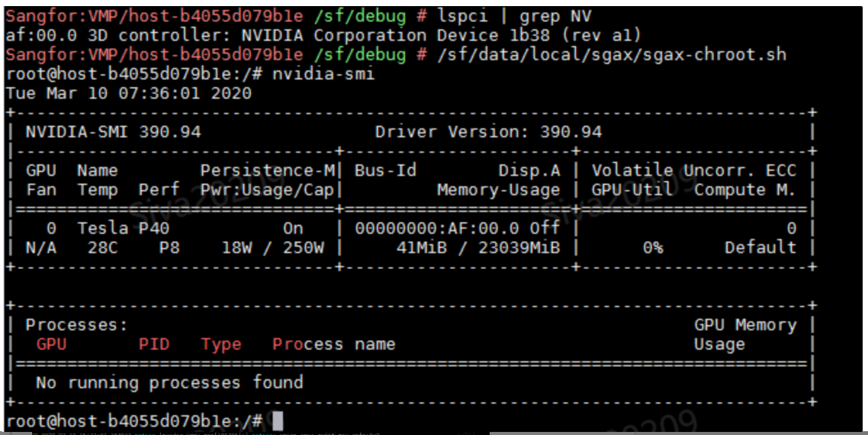Click the compute mode 'Default' value
Screen dimensions: 868x435
coord(760,248)
